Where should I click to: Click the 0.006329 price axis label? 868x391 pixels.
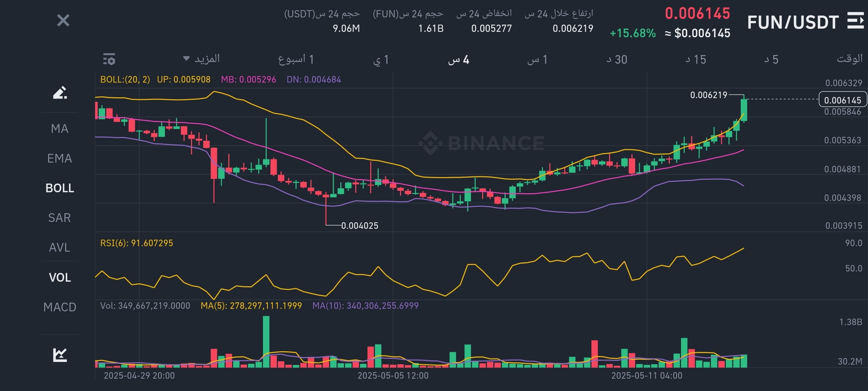coord(844,83)
